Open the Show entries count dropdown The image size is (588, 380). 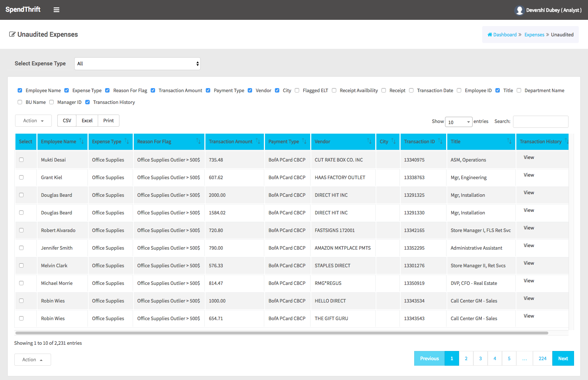[459, 122]
